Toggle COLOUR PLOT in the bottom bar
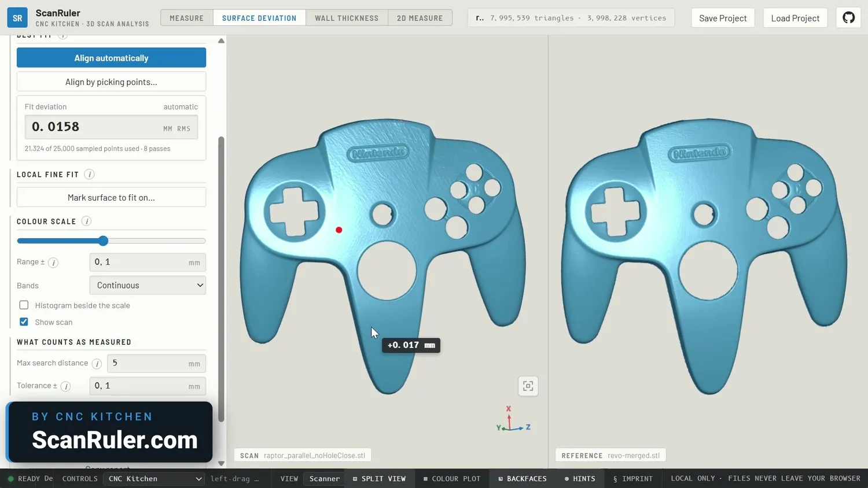Image resolution: width=868 pixels, height=488 pixels. (452, 479)
